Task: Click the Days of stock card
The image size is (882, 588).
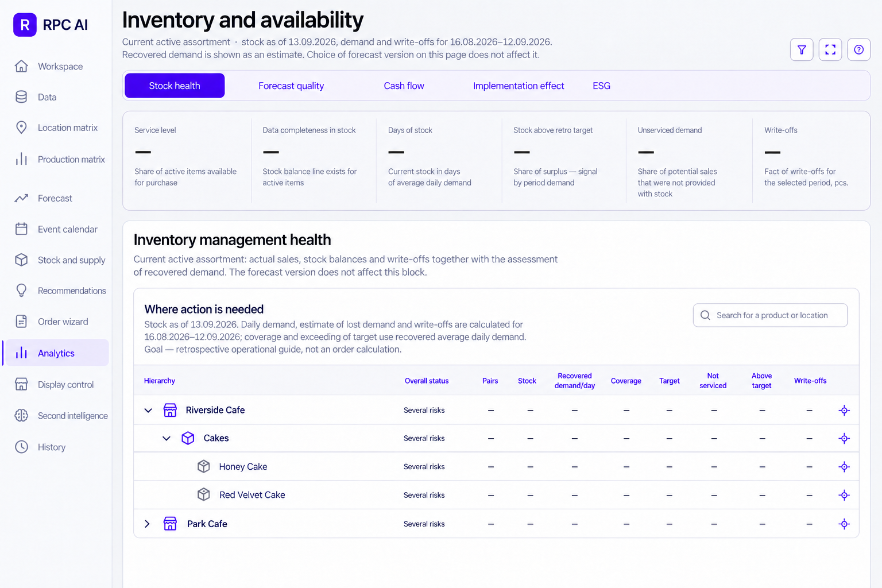Action: click(439, 160)
